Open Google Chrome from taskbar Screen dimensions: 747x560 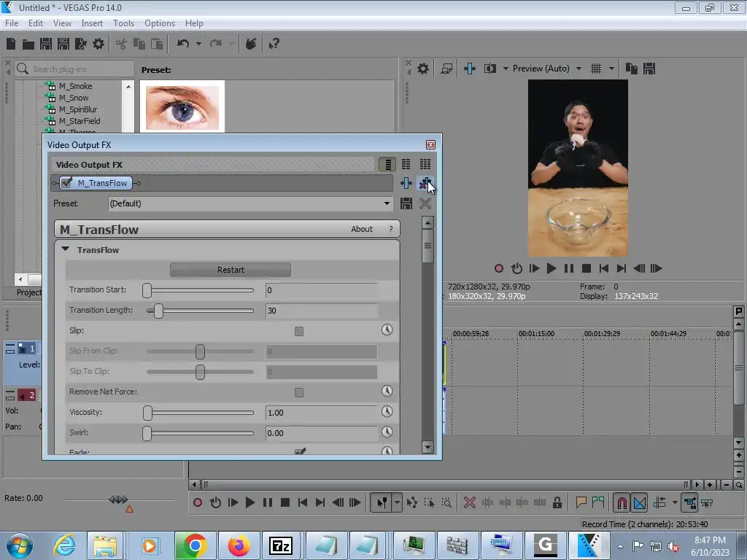194,545
